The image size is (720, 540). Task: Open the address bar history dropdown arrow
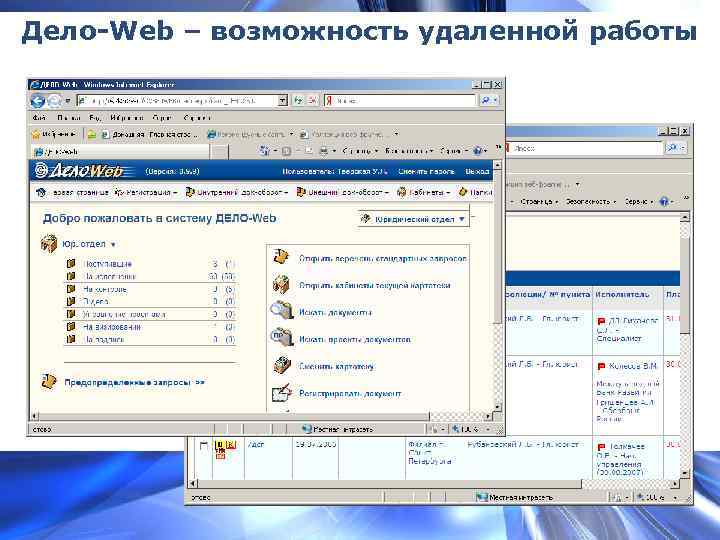[x=283, y=100]
